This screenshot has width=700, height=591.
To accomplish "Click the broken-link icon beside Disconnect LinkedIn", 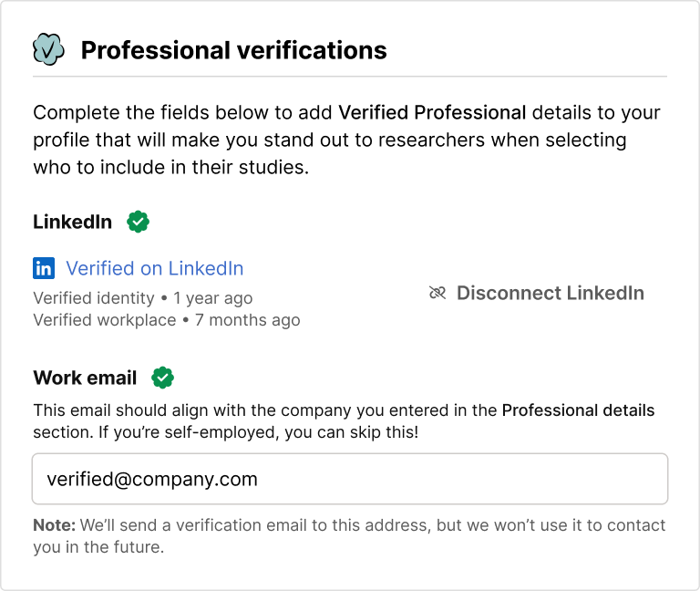I will point(437,293).
